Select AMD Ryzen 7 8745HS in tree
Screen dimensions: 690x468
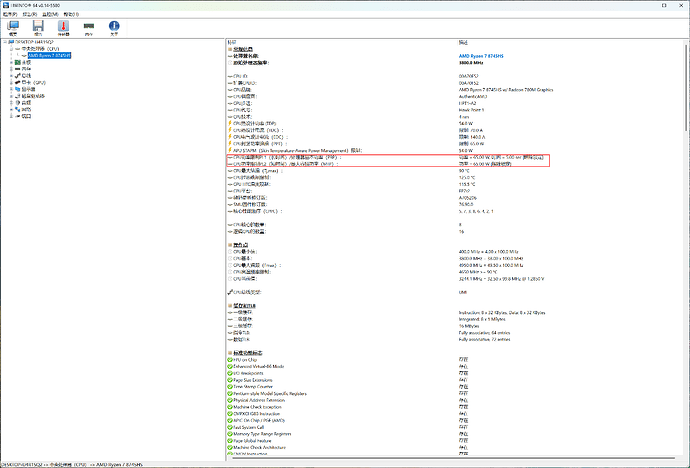tap(51, 55)
